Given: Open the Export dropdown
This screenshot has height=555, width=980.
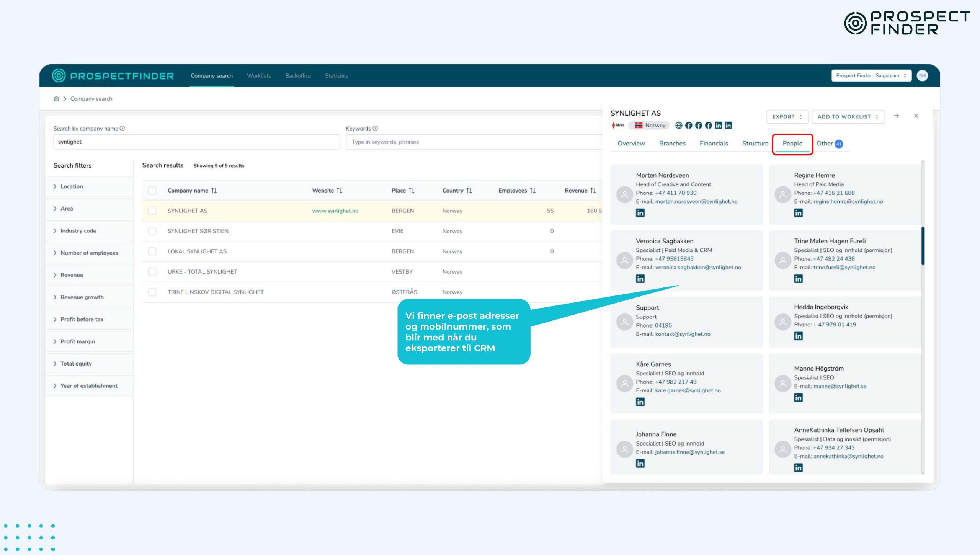Looking at the screenshot, I should point(787,117).
